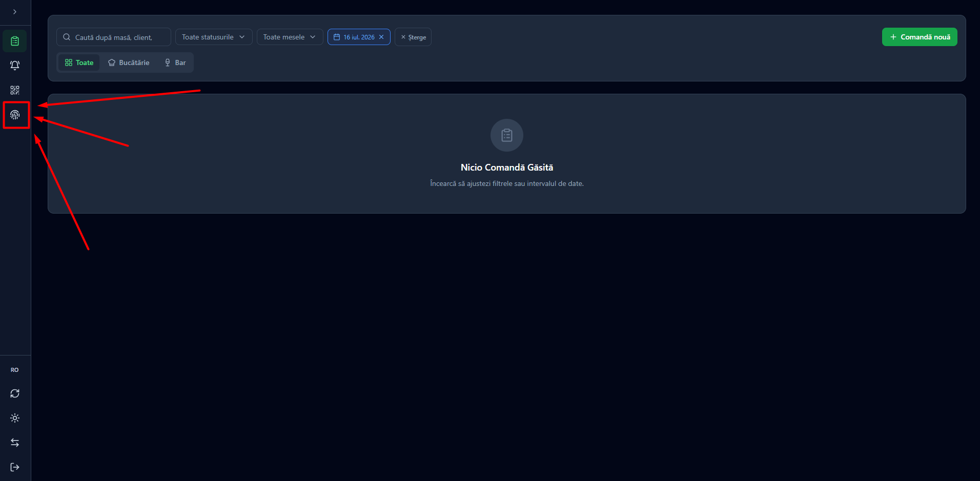Open the notifications bell in sidebar
This screenshot has height=481, width=980.
[x=15, y=66]
